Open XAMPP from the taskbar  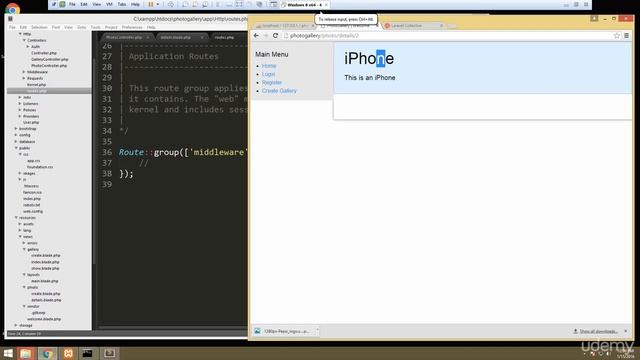click(x=68, y=353)
